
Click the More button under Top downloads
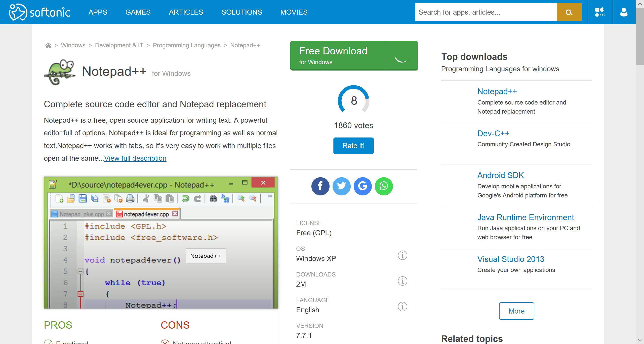[516, 311]
